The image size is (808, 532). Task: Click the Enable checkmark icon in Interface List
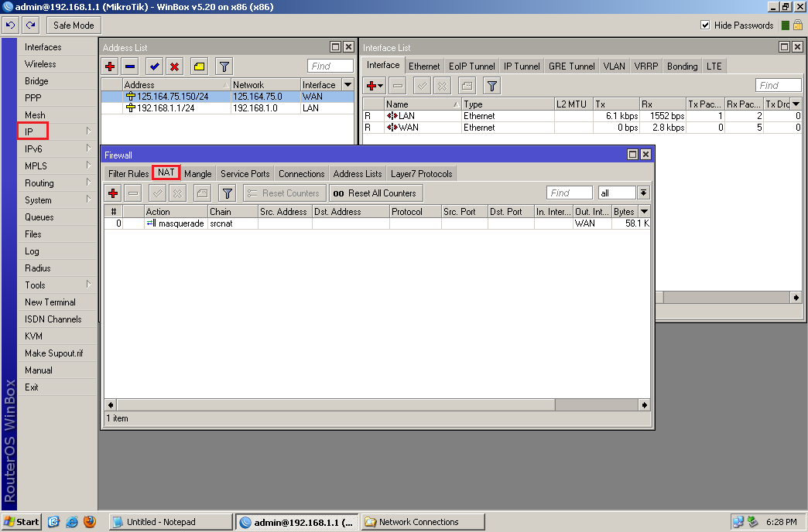click(422, 86)
